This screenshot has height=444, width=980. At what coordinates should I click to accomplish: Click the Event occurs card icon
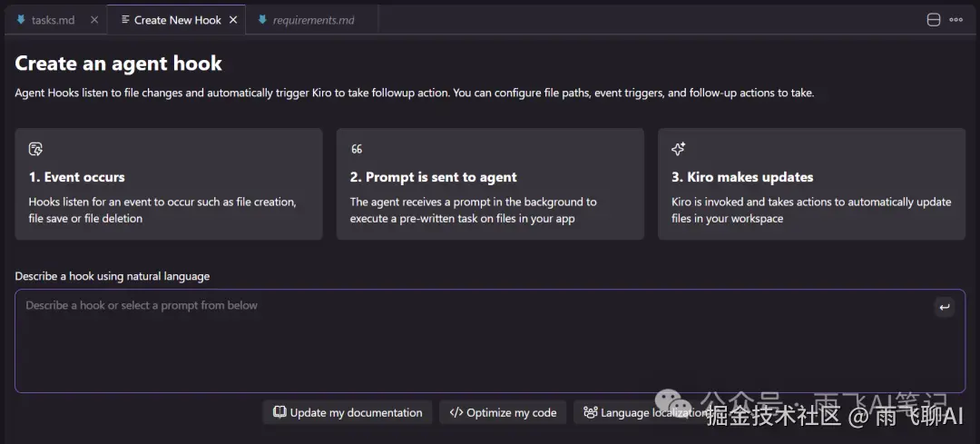pos(35,149)
